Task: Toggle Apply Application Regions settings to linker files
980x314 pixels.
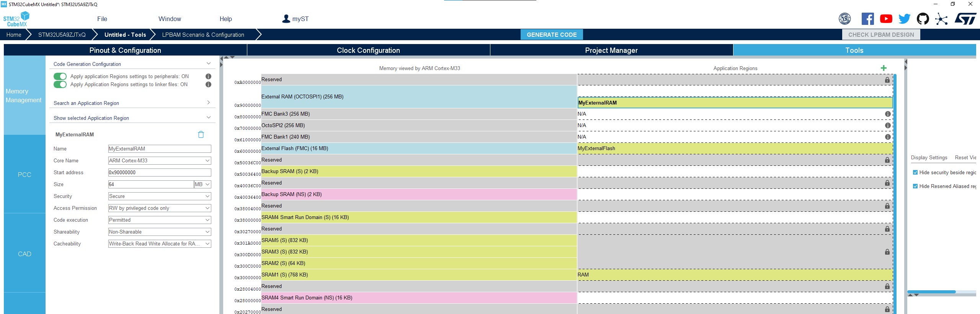Action: point(60,84)
